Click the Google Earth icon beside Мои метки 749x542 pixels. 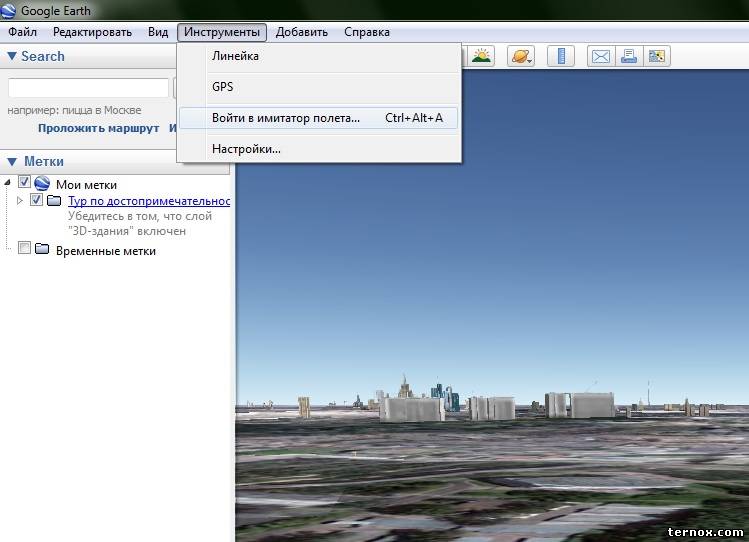pos(42,184)
